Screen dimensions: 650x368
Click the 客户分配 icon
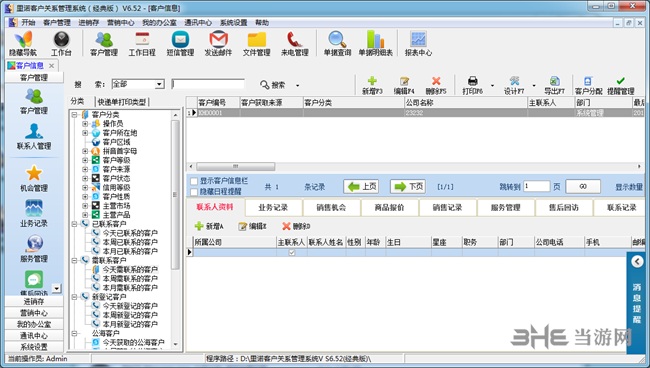click(589, 85)
